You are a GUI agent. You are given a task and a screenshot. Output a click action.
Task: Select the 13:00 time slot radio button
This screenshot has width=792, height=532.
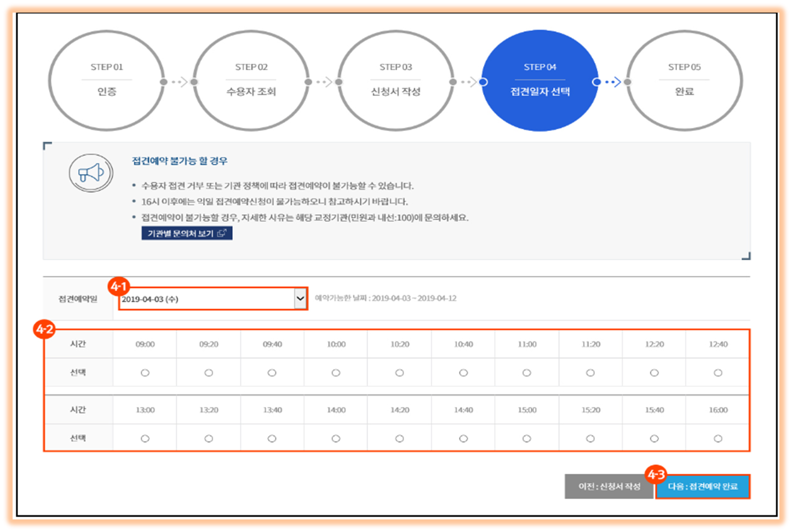coord(145,438)
